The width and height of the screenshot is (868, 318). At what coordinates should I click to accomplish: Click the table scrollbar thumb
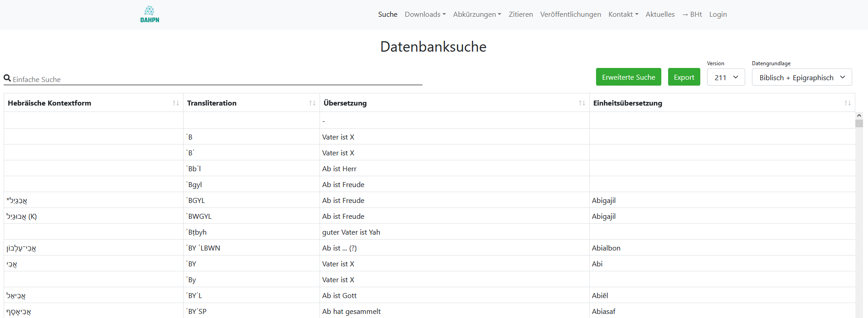click(x=859, y=124)
